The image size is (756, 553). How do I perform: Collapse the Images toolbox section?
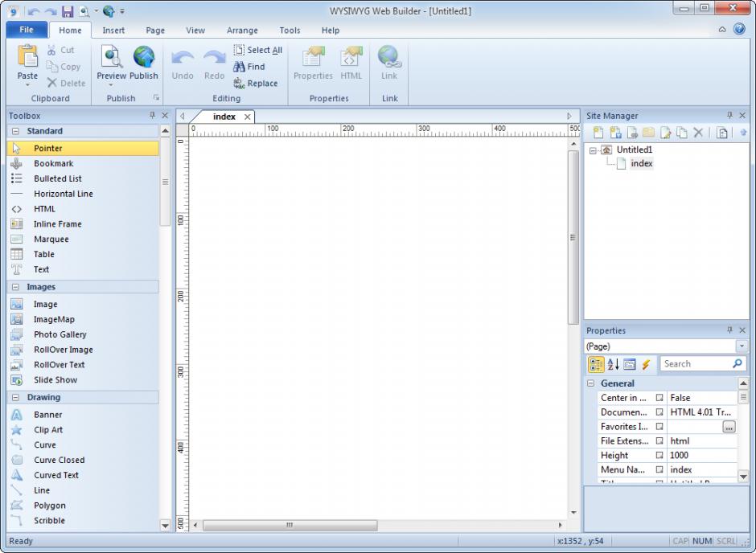click(x=15, y=287)
